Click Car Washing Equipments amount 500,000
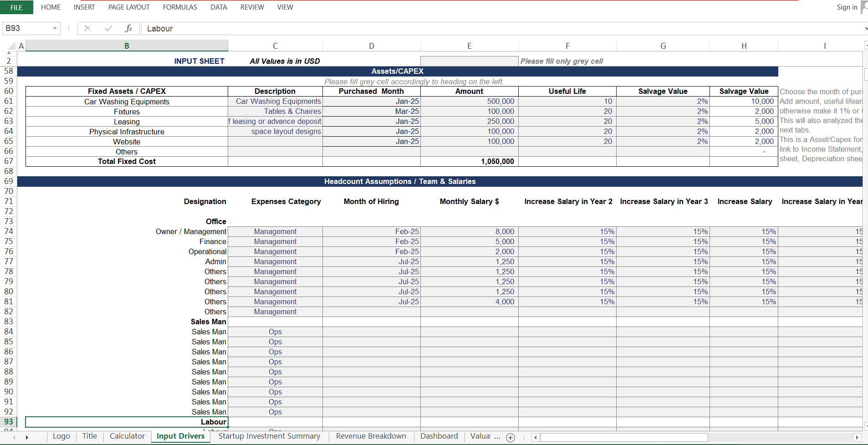This screenshot has width=868, height=445. click(469, 101)
